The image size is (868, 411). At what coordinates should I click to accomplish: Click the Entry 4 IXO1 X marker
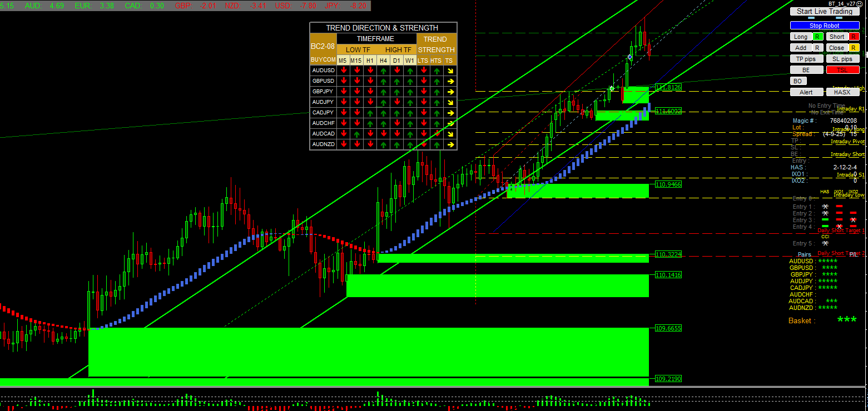(839, 227)
